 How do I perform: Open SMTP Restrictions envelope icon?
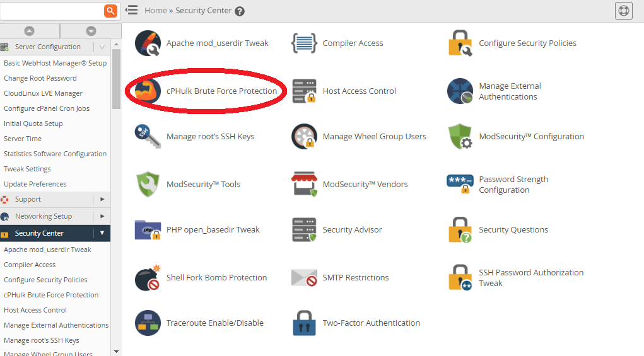tap(305, 278)
